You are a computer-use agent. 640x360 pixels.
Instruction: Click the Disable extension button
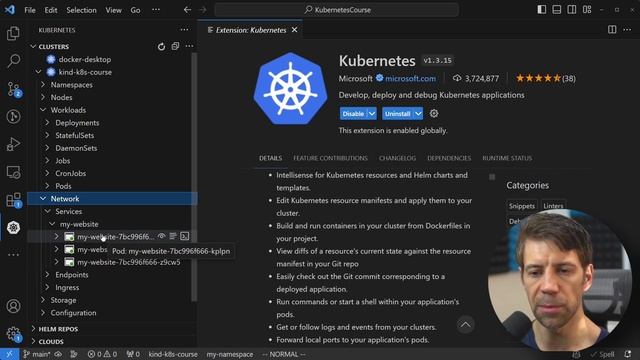tap(353, 113)
